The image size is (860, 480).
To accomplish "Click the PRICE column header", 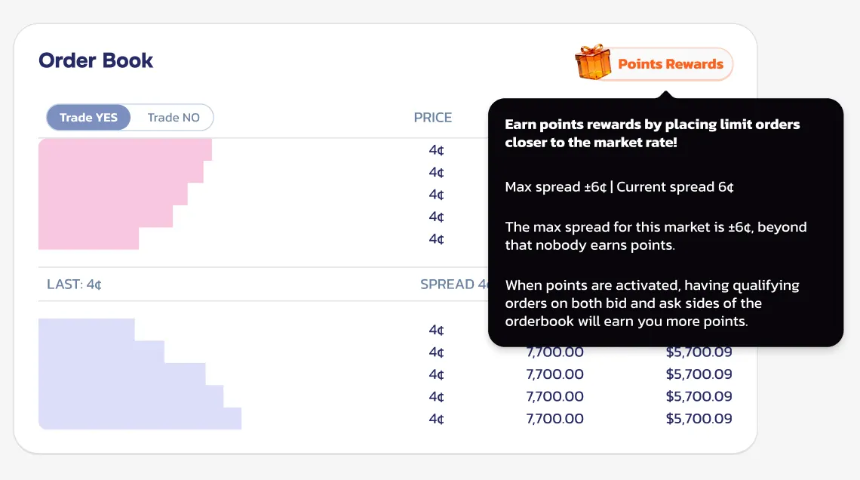I will (x=433, y=118).
